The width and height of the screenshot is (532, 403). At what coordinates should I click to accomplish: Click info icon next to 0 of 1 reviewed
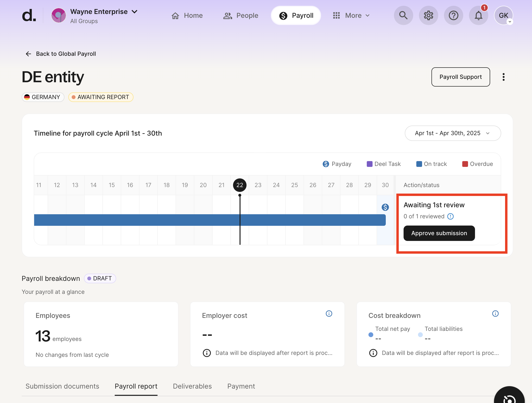[x=450, y=216]
